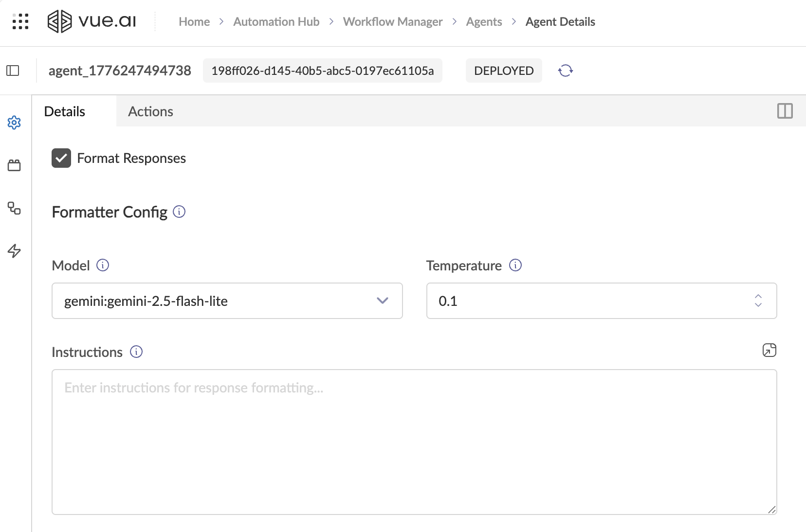This screenshot has width=806, height=532.
Task: Click the DEPLOYED status badge
Action: pos(504,71)
